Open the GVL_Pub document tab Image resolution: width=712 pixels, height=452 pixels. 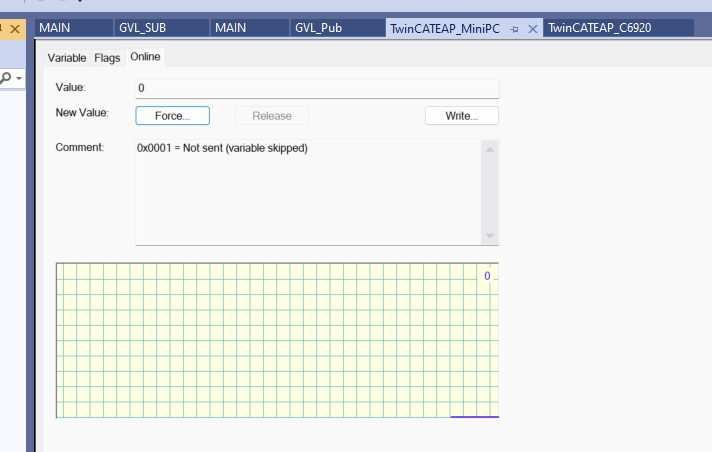point(337,28)
